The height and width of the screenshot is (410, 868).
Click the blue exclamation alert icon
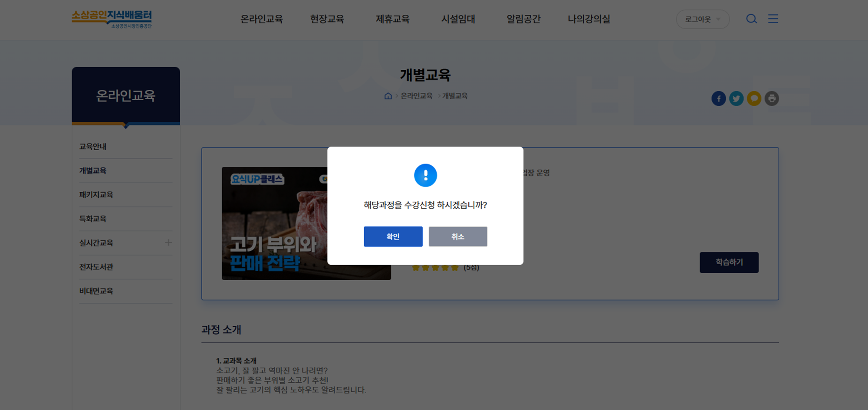coord(425,175)
